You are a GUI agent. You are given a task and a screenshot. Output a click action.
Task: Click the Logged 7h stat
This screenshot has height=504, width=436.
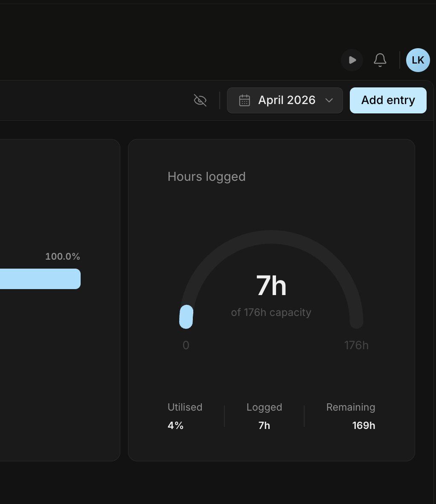coord(265,416)
